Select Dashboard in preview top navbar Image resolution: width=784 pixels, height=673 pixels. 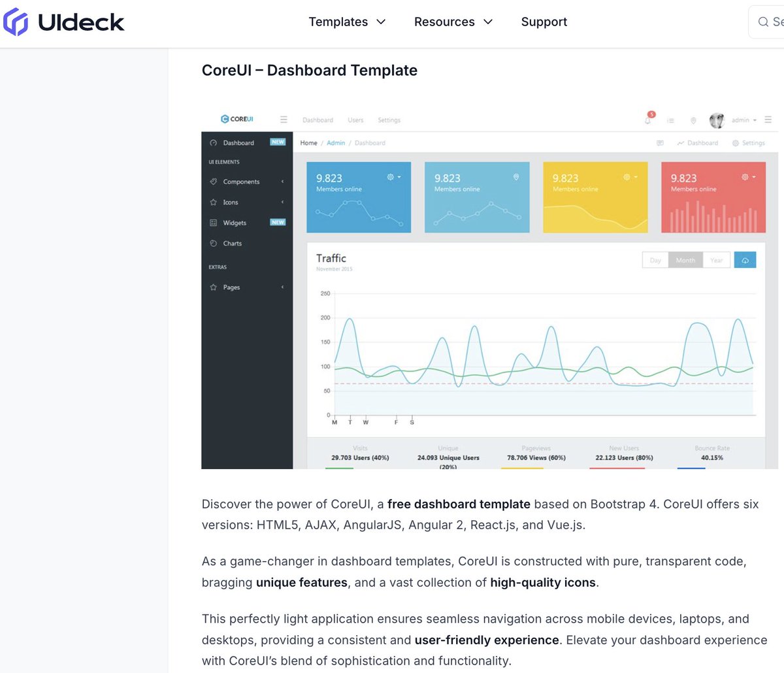click(x=318, y=120)
